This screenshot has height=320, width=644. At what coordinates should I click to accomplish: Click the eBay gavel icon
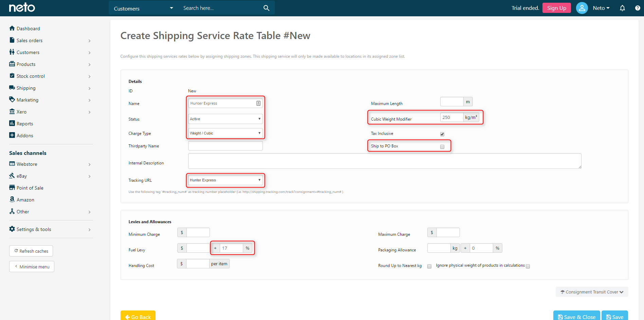[12, 176]
